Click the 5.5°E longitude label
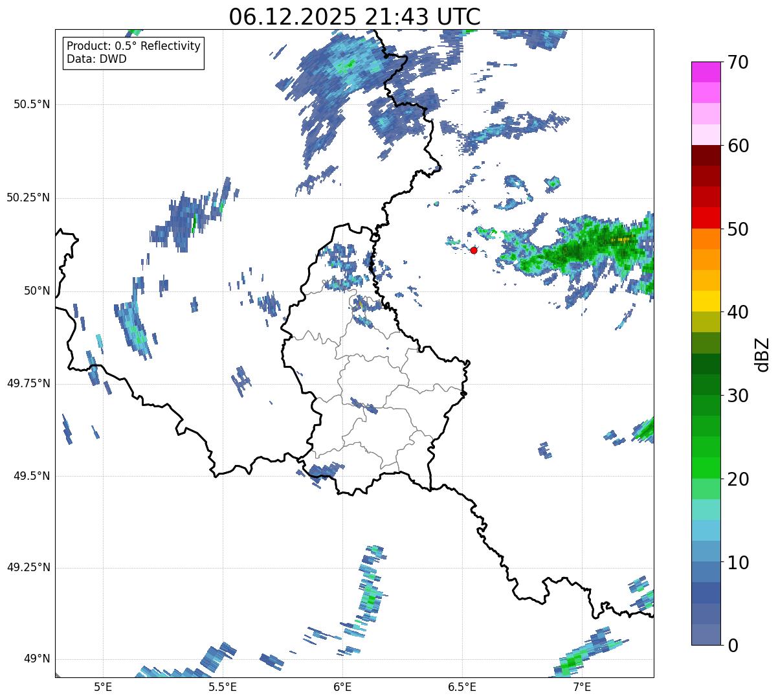 (223, 687)
